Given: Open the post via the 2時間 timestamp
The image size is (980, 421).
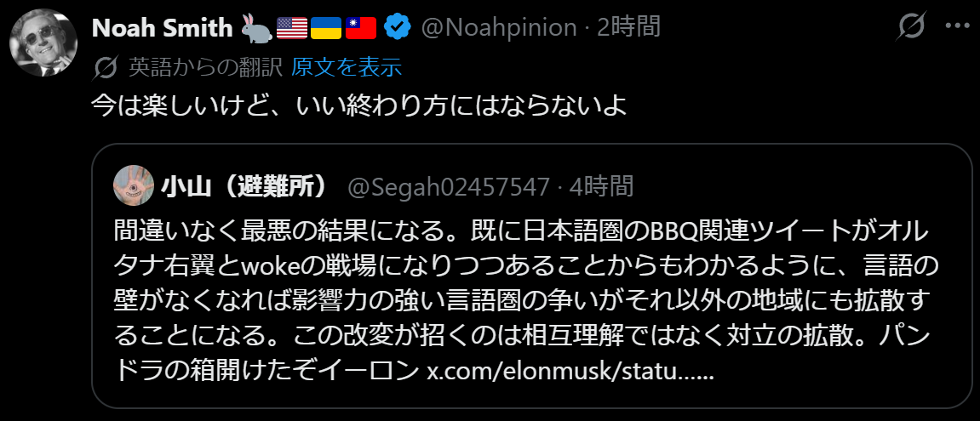Looking at the screenshot, I should click(x=628, y=28).
